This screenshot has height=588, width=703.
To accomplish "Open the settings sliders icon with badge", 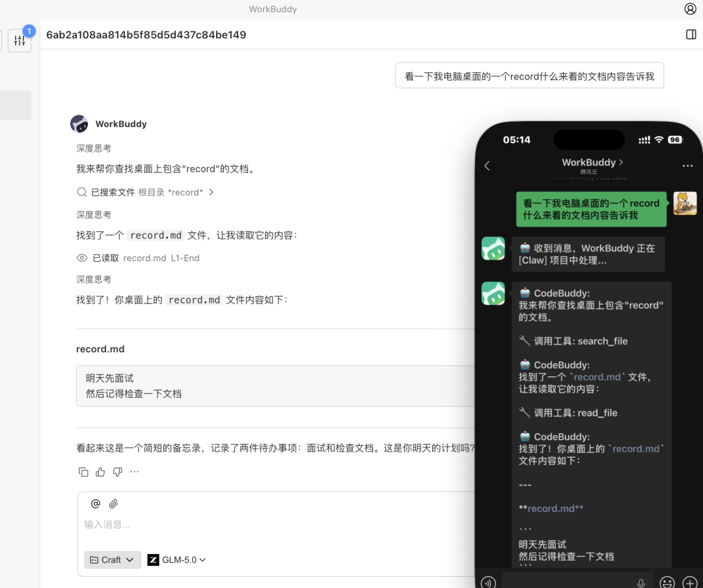I will [x=20, y=40].
